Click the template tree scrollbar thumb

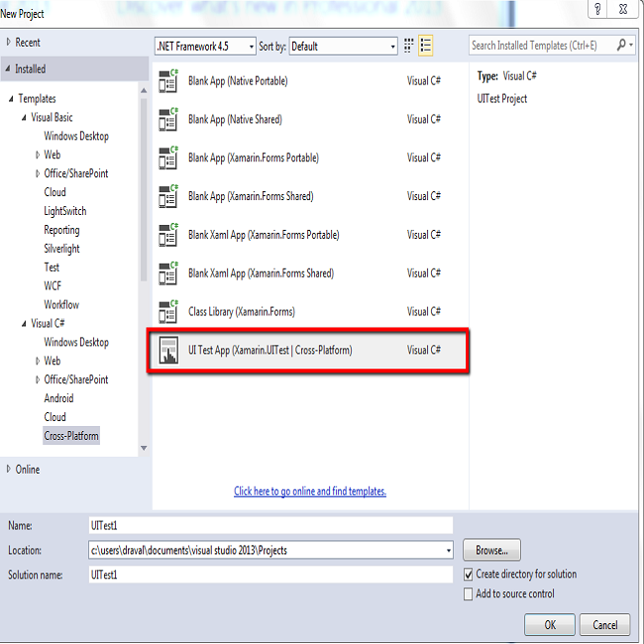coord(144,190)
